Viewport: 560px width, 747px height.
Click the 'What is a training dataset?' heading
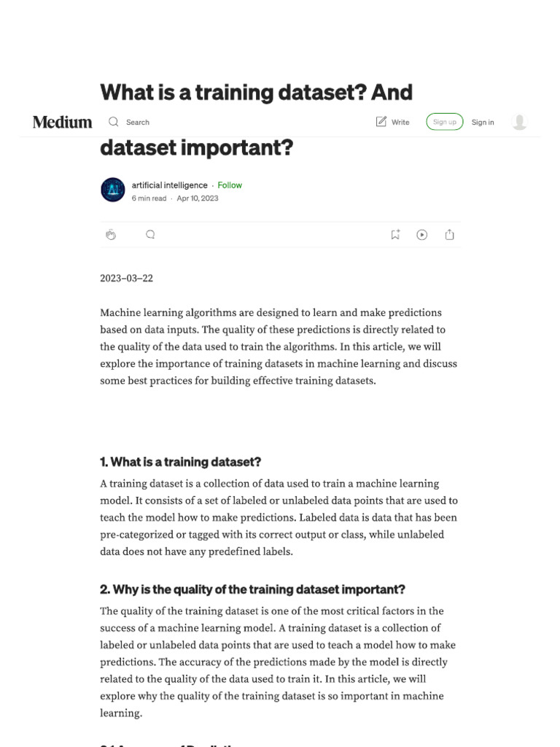[181, 462]
